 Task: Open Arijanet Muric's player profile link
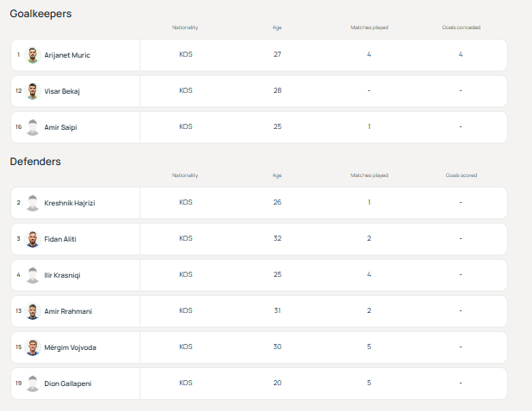coord(67,55)
